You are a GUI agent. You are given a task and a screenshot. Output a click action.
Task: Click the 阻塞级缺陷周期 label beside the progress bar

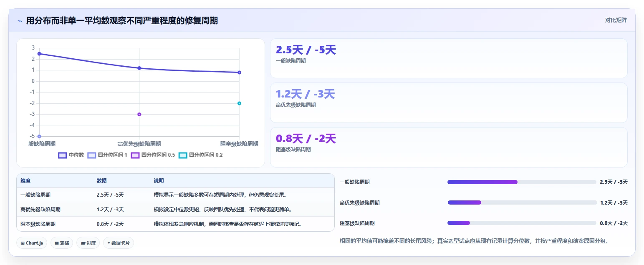point(357,223)
